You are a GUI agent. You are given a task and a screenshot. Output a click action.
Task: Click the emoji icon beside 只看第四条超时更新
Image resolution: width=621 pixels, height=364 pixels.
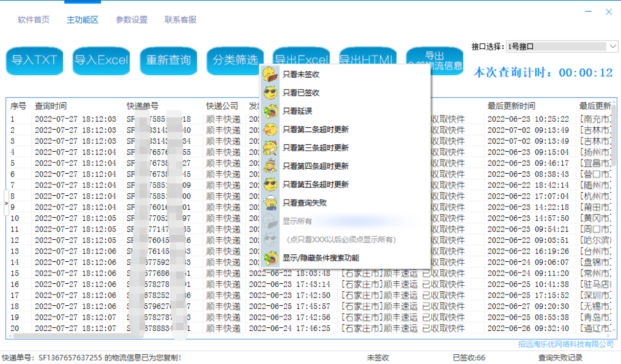click(270, 166)
